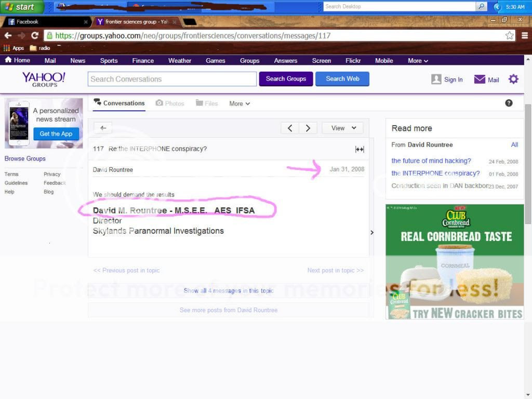Click the Yahoo Groups logo
532x399 pixels.
click(x=44, y=79)
